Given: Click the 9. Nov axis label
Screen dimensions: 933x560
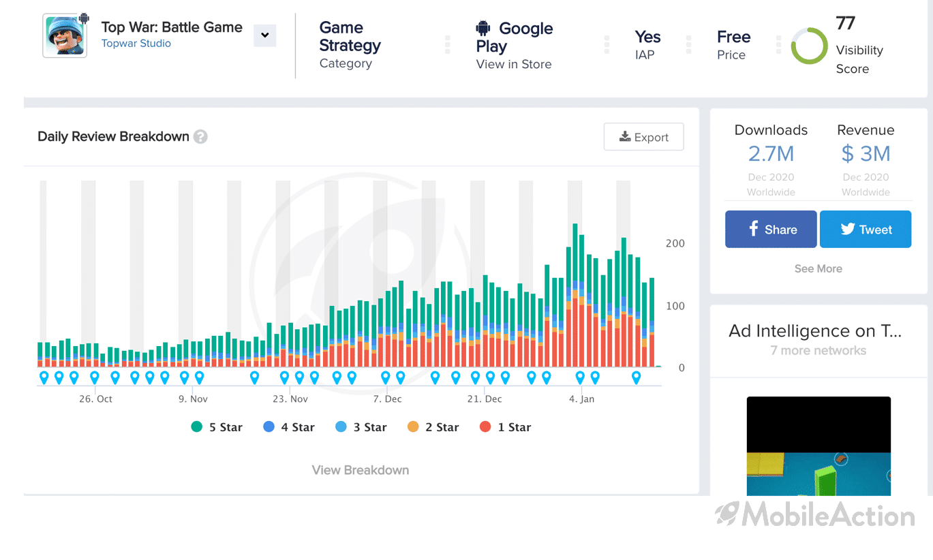Looking at the screenshot, I should pyautogui.click(x=193, y=399).
